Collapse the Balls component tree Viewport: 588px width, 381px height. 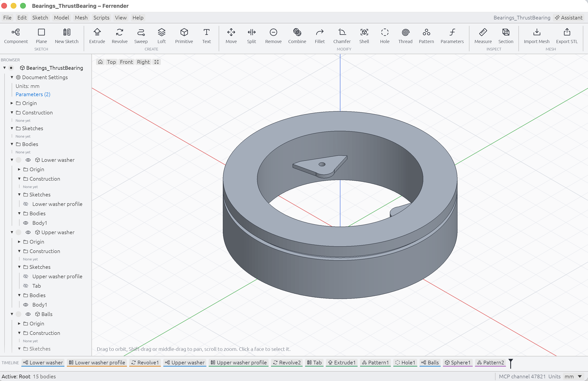coord(12,314)
